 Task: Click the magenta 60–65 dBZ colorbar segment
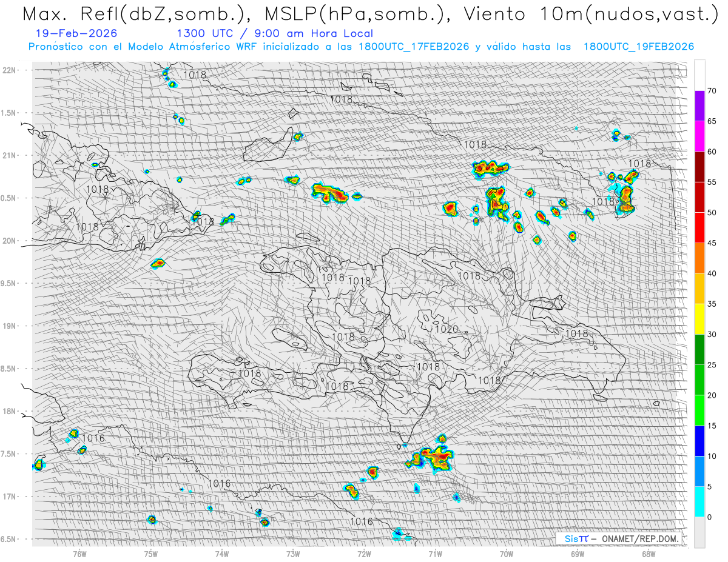point(699,136)
